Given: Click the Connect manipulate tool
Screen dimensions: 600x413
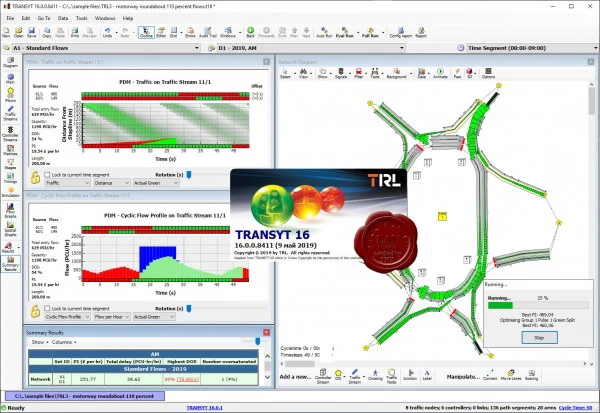Looking at the screenshot, I should [490, 375].
